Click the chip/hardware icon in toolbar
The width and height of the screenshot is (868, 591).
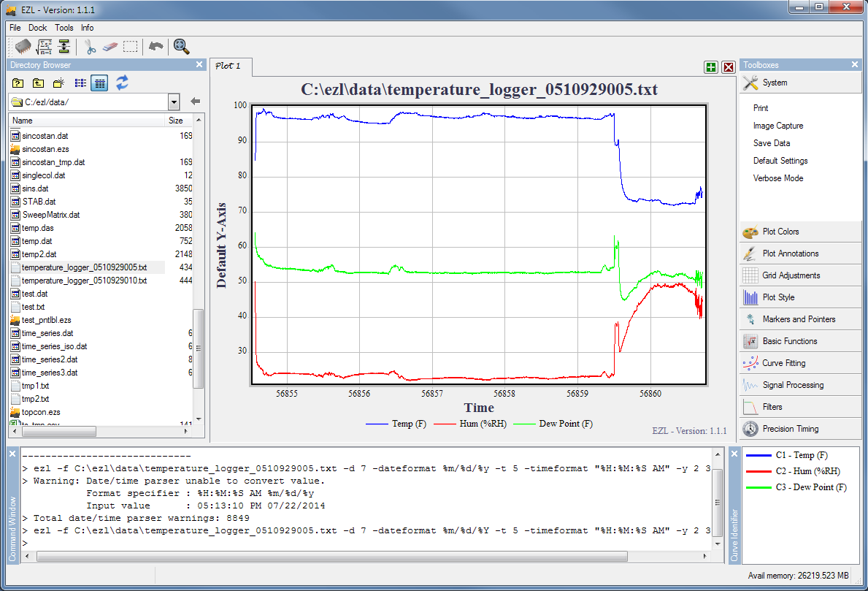pyautogui.click(x=23, y=47)
